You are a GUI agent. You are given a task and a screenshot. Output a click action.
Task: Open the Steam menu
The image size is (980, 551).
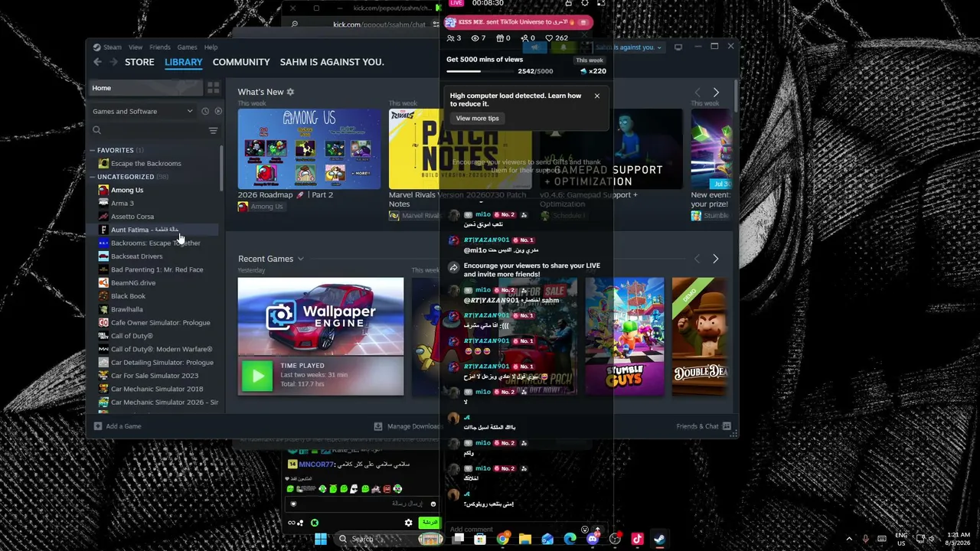coord(113,47)
